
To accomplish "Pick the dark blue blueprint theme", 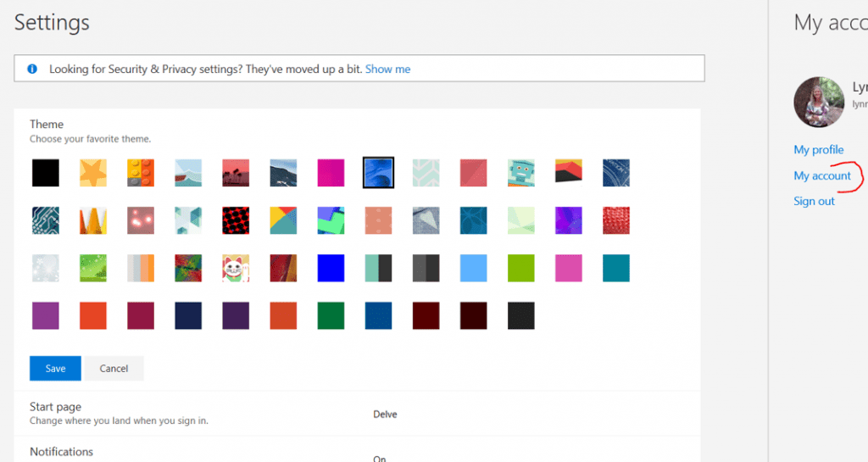I will tap(616, 173).
